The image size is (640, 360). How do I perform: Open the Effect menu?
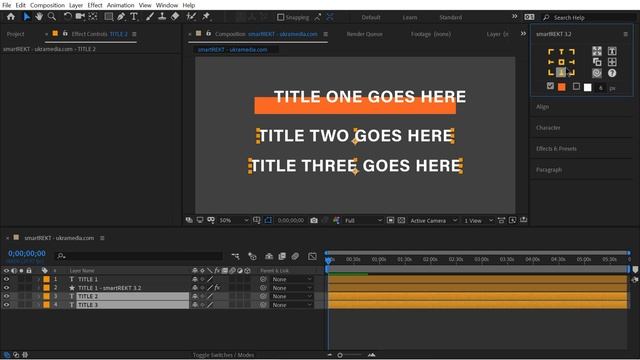[x=95, y=5]
